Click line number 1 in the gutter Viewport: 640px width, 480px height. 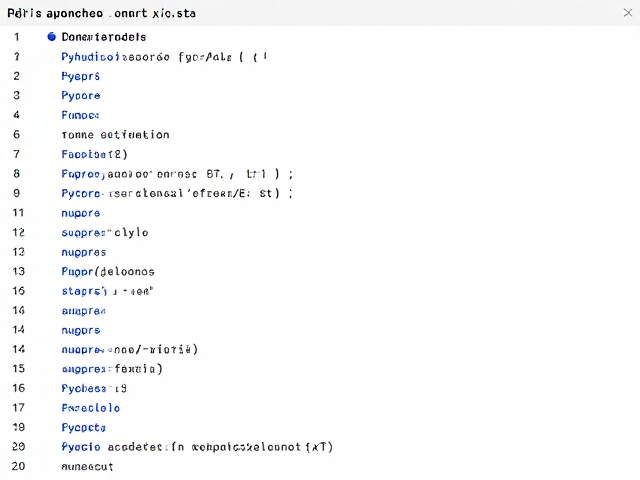tap(17, 37)
